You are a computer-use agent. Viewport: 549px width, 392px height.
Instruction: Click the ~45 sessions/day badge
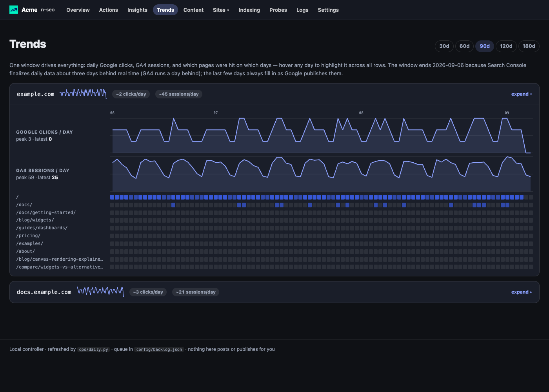pyautogui.click(x=179, y=94)
